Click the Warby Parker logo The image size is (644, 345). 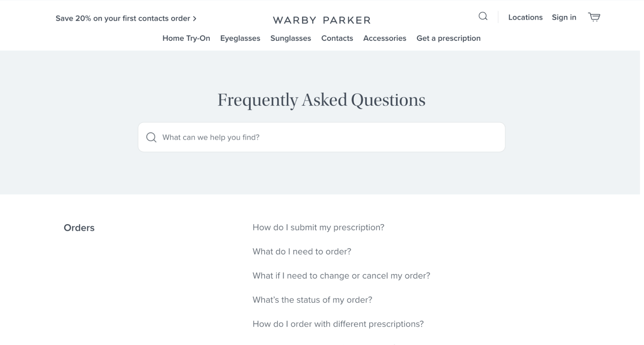322,20
